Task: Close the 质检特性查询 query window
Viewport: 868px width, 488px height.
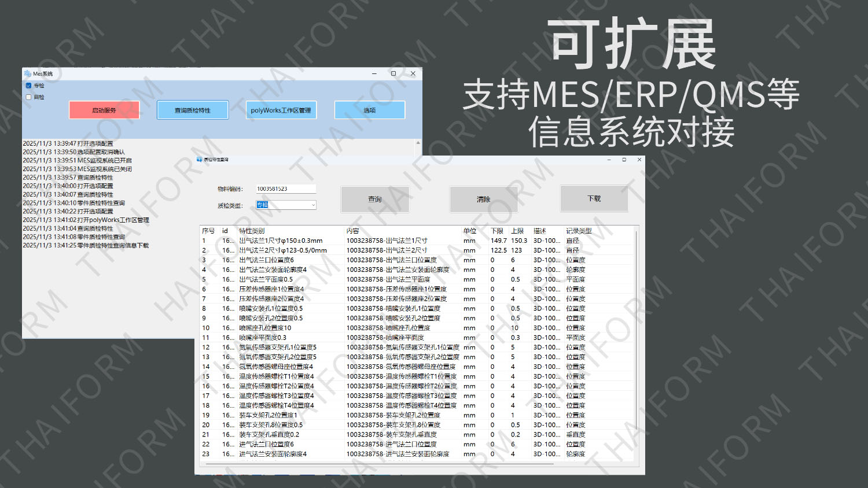Action: point(639,160)
